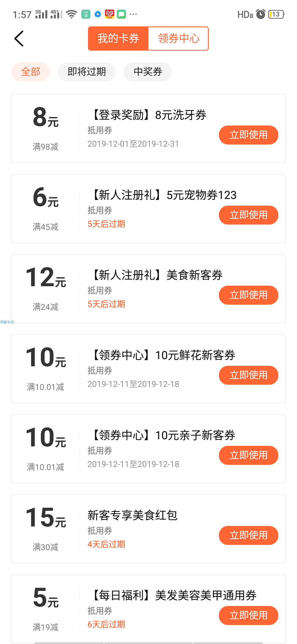297x644 pixels.
Task: Tap the blue circle notification icon
Action: tap(98, 14)
